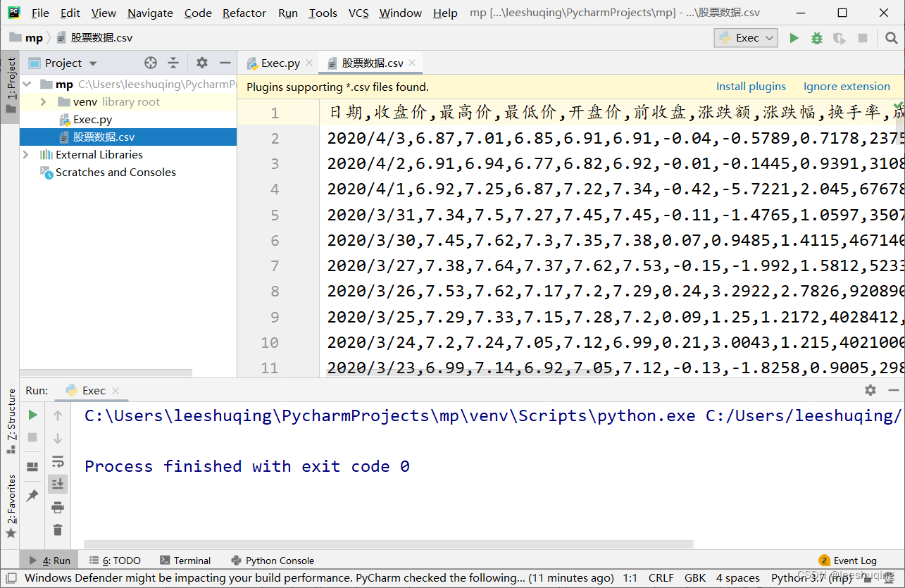Viewport: 905px width, 588px height.
Task: Click the locate target icon in Project panel
Action: tap(151, 63)
